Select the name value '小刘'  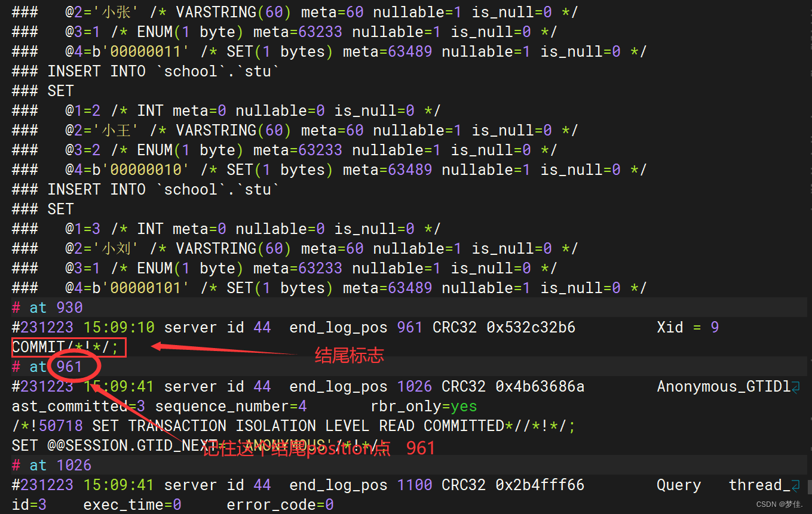tap(116, 249)
